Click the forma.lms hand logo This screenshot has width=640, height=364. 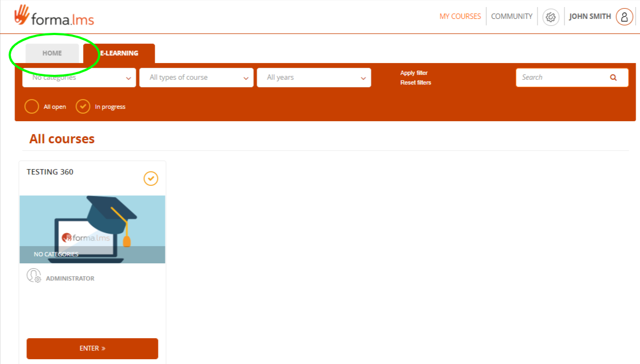(x=22, y=15)
